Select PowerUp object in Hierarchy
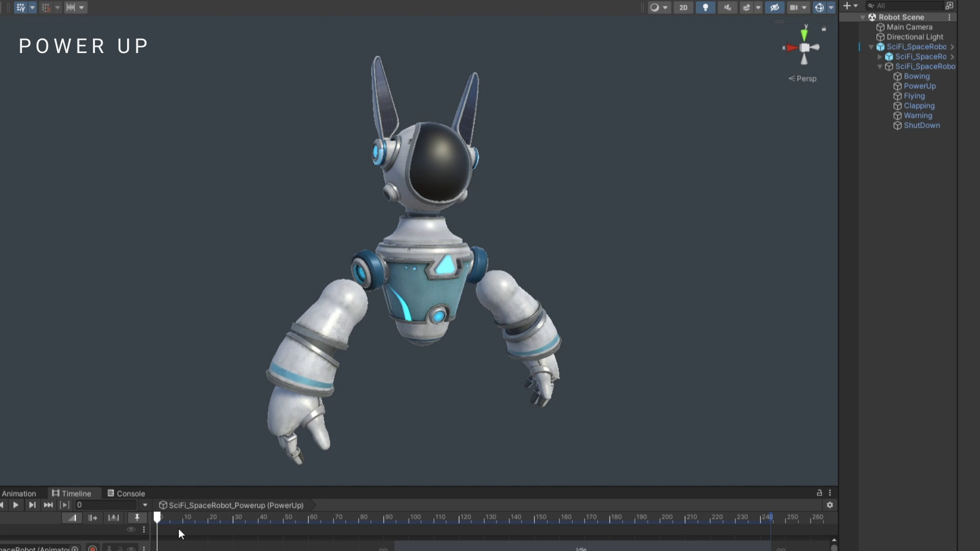980x551 pixels. [919, 86]
